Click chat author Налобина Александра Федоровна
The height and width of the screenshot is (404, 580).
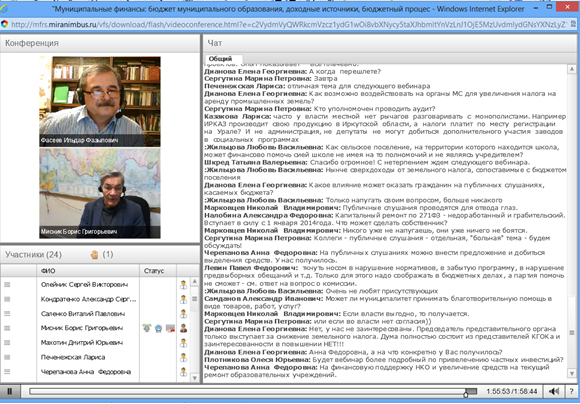click(269, 215)
